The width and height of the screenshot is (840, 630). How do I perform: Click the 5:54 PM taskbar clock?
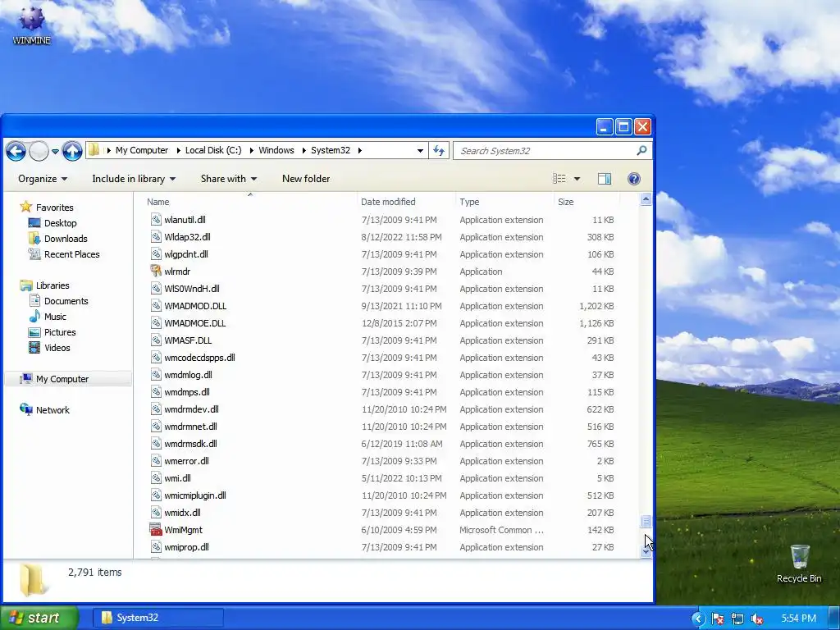click(798, 619)
